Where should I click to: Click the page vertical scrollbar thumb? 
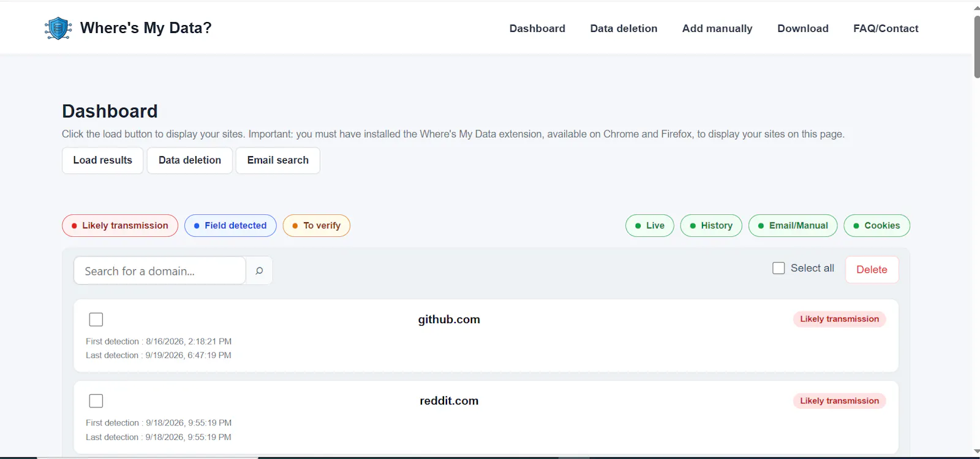[976, 47]
